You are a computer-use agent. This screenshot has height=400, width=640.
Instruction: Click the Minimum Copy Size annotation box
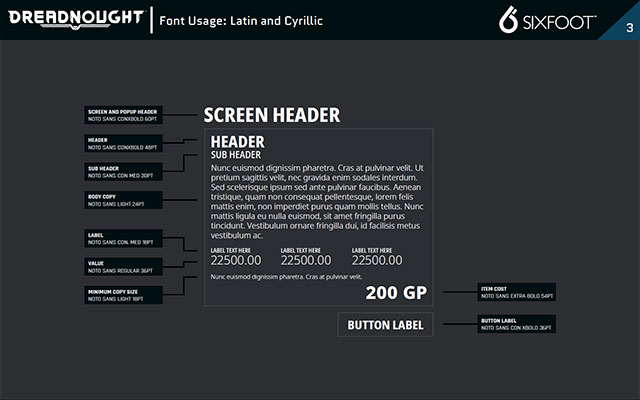tap(122, 295)
